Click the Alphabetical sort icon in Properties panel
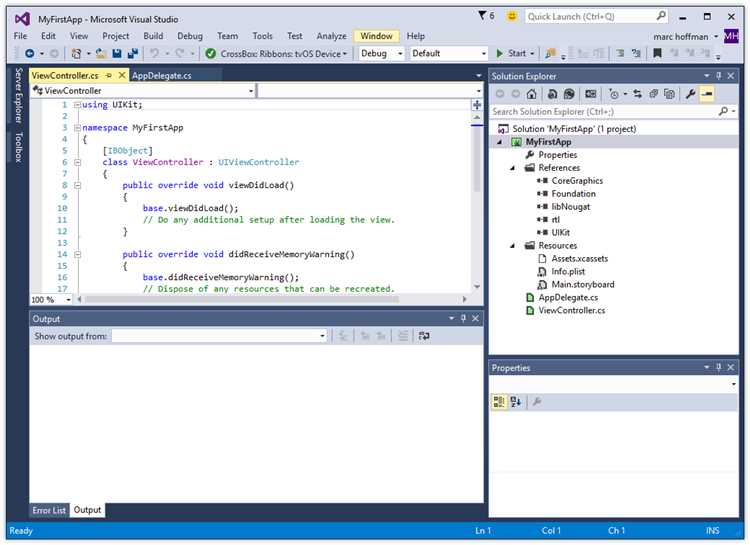Viewport: 750px width, 545px height. click(x=516, y=401)
